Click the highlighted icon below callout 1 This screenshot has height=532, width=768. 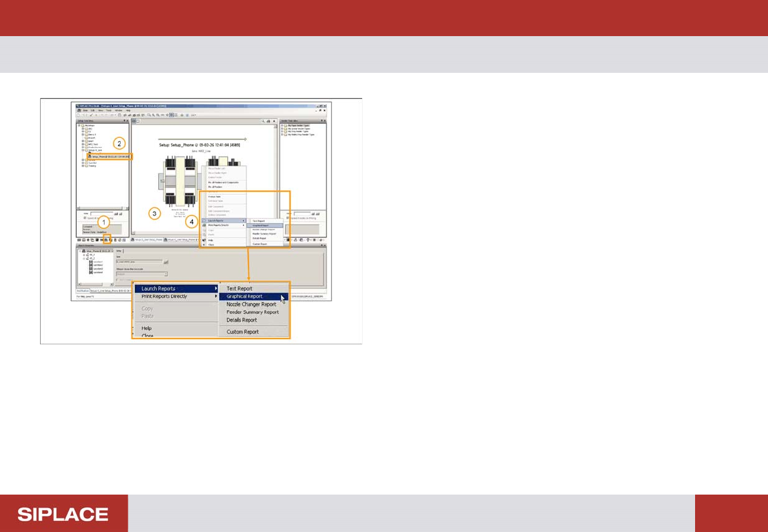click(x=107, y=240)
